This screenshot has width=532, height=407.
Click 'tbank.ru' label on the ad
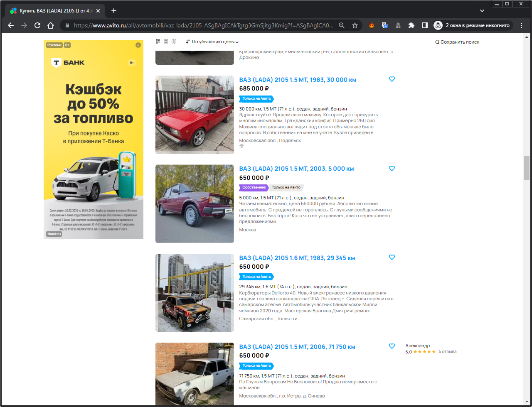[x=54, y=234]
